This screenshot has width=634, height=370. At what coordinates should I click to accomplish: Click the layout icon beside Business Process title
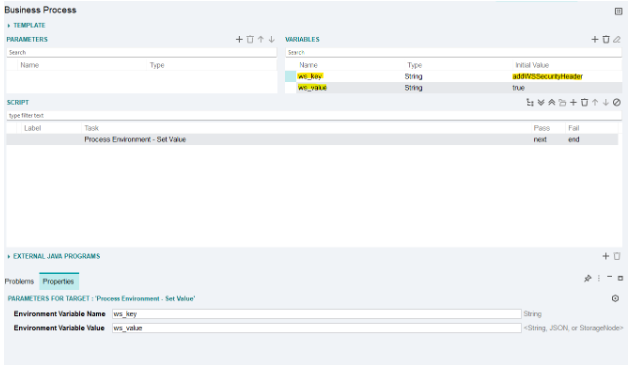[618, 11]
